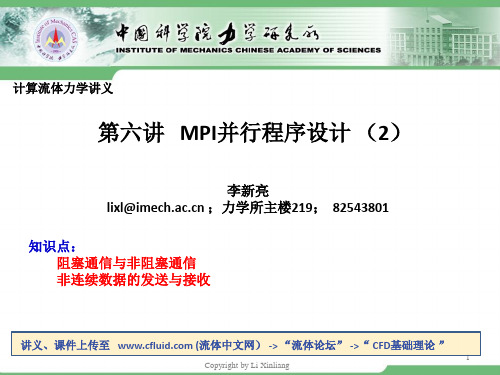Click the phone number 82543801
The height and width of the screenshot is (375, 500).
[361, 208]
